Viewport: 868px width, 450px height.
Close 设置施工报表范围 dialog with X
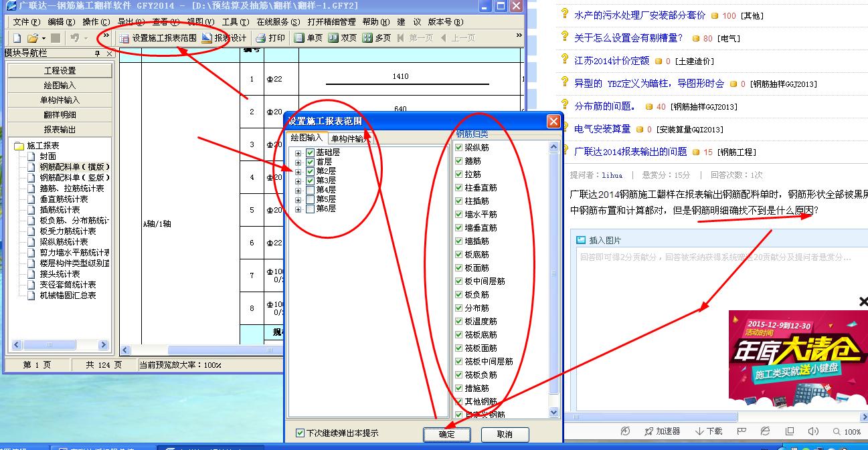click(x=553, y=121)
